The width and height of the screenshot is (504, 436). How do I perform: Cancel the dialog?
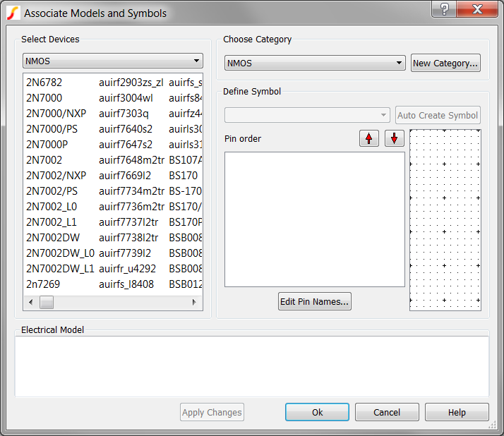386,412
